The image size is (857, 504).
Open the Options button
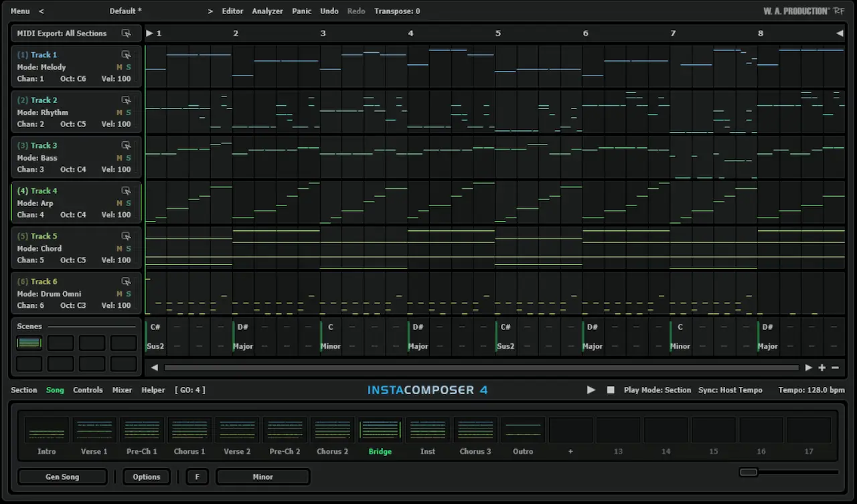147,477
